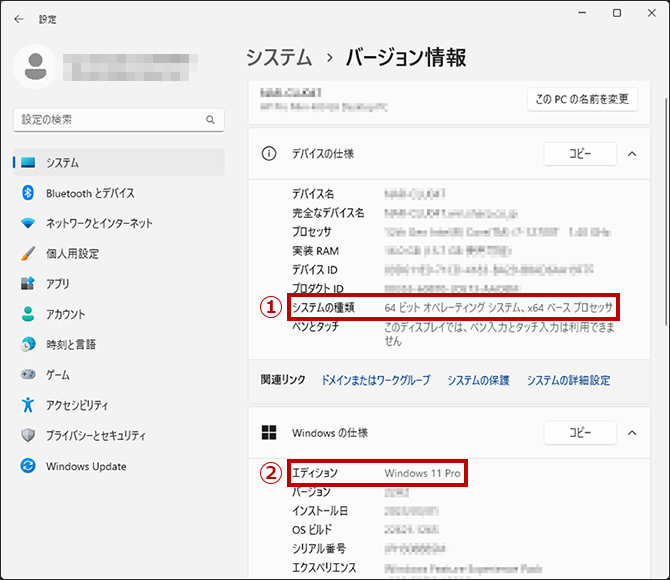Open システム category
Screen dimensions: 670x580
119,162
